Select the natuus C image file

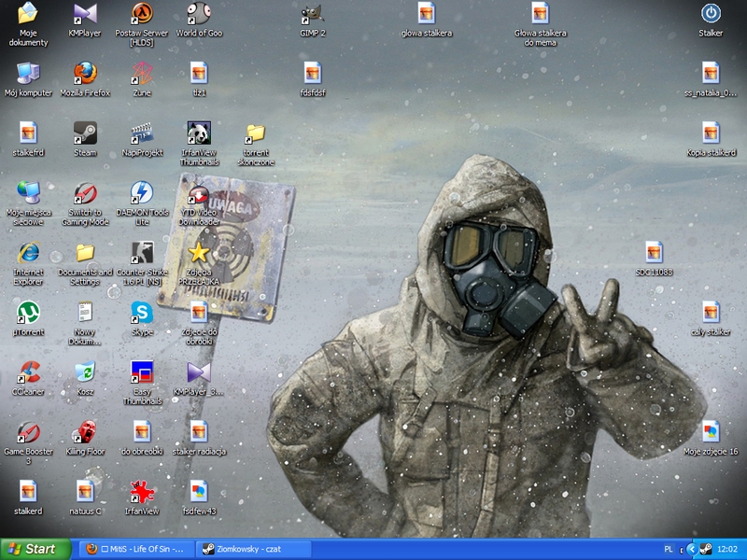(x=85, y=492)
